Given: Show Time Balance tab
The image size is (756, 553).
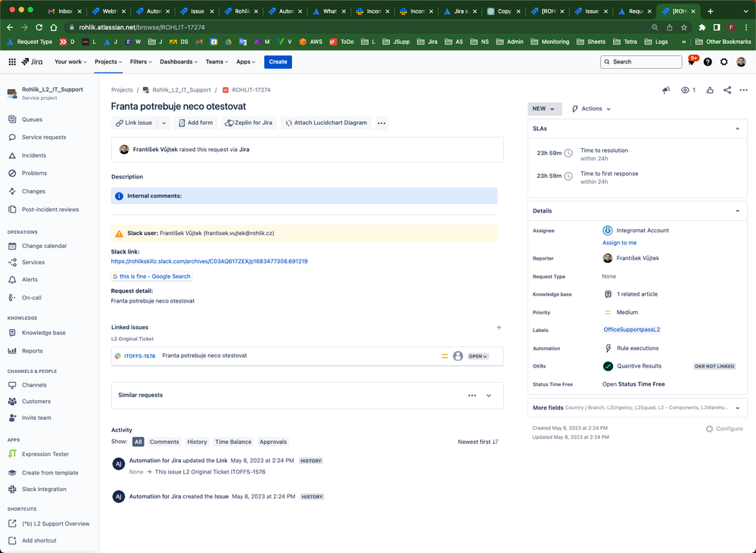Looking at the screenshot, I should point(233,442).
